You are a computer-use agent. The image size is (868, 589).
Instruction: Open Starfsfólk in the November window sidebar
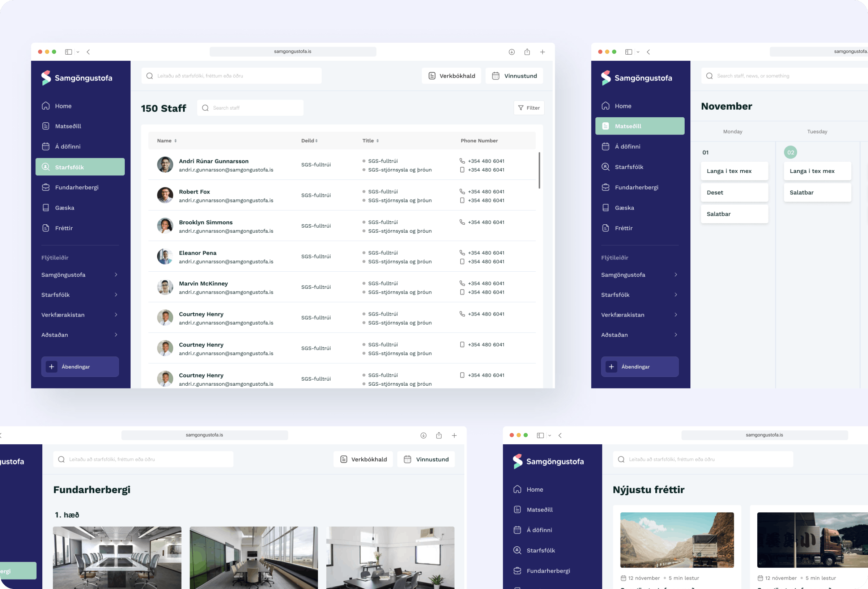coord(640,167)
